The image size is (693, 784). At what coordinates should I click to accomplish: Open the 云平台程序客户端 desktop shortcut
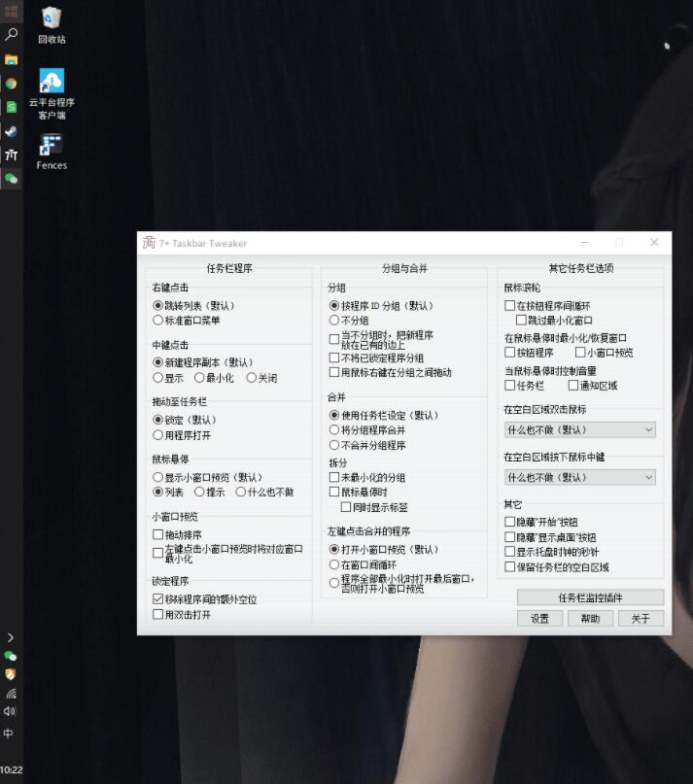52,82
